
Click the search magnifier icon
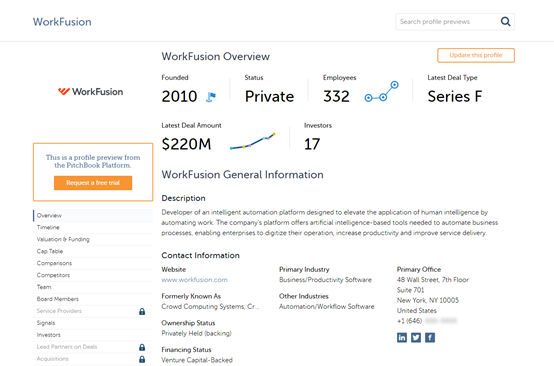point(506,22)
